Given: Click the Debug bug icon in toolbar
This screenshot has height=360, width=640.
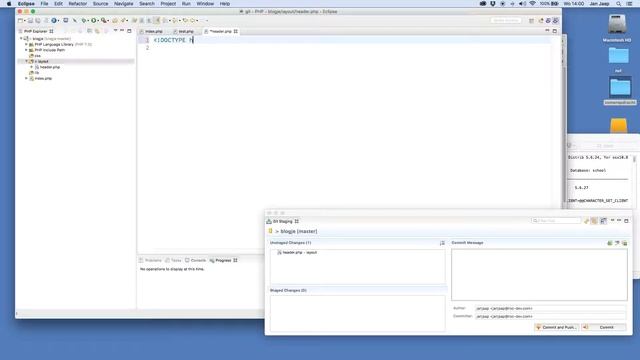Looking at the screenshot, I should (x=84, y=20).
